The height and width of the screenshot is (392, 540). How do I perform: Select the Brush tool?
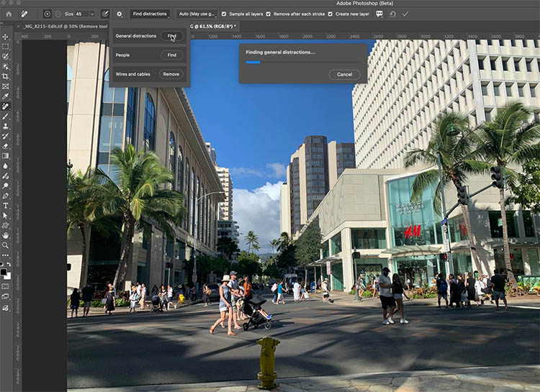click(5, 117)
